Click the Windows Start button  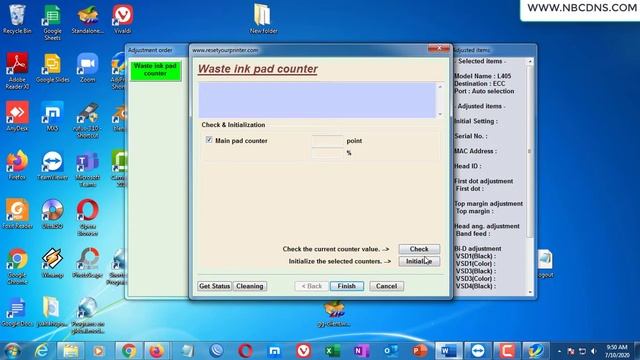pyautogui.click(x=12, y=351)
